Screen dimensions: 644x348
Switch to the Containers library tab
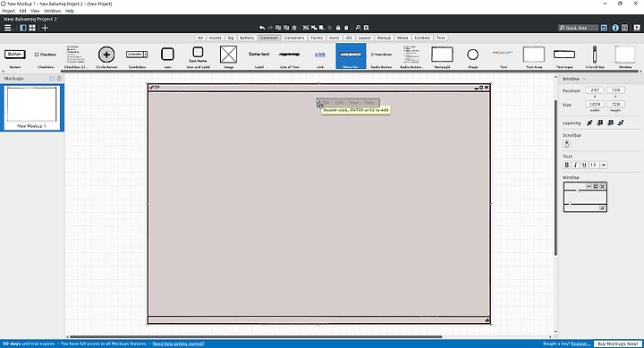[x=294, y=38]
